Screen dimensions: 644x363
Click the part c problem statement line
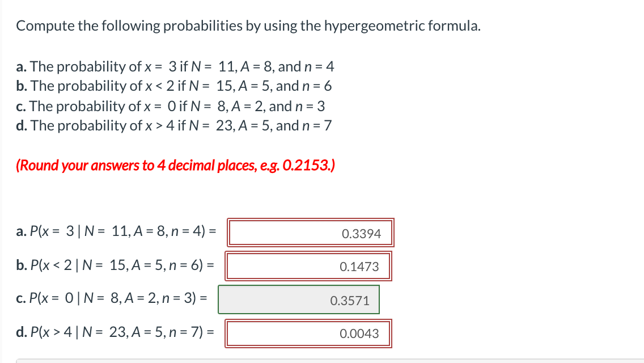(x=171, y=105)
